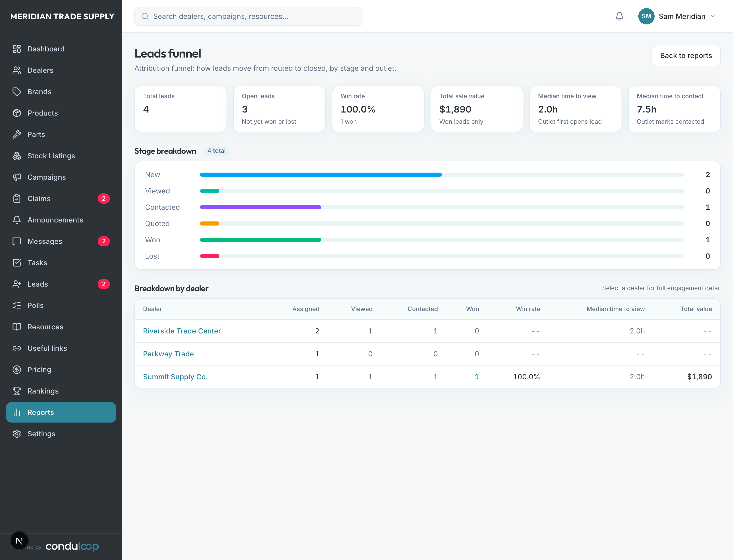Viewport: 733px width, 560px height.
Task: Click the Parts wrench icon
Action: [x=17, y=134]
